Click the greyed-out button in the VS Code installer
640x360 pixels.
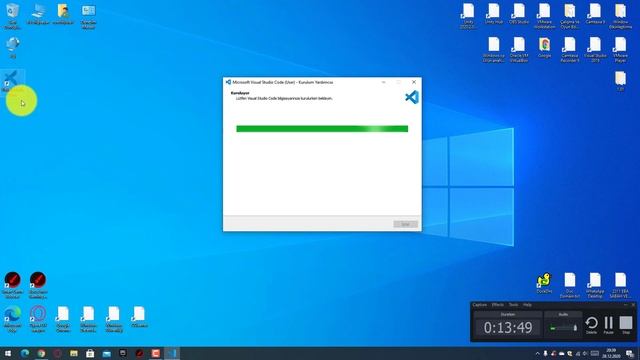click(405, 224)
